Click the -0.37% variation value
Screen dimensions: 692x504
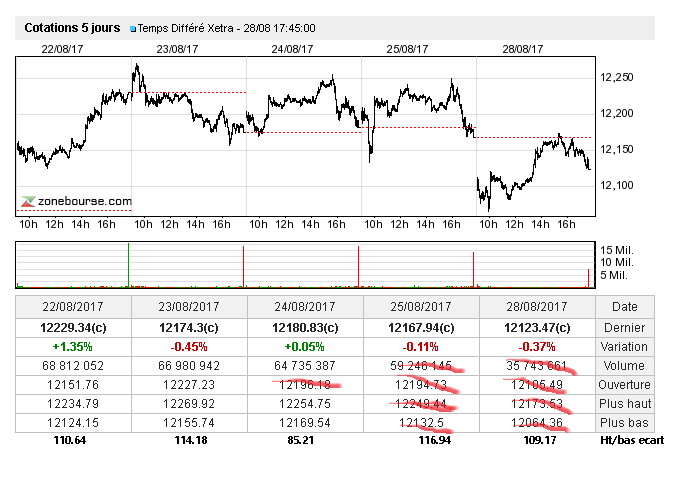538,346
